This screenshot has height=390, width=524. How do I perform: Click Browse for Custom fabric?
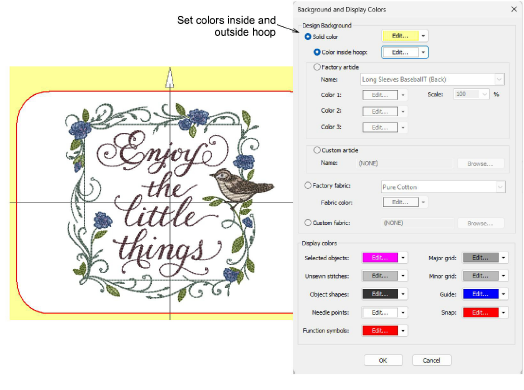pos(480,223)
